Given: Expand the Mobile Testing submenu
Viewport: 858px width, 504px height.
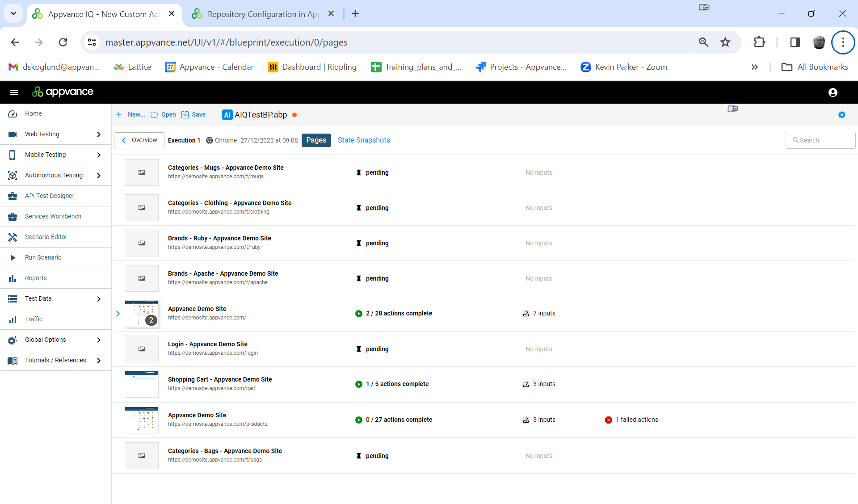Looking at the screenshot, I should (99, 155).
